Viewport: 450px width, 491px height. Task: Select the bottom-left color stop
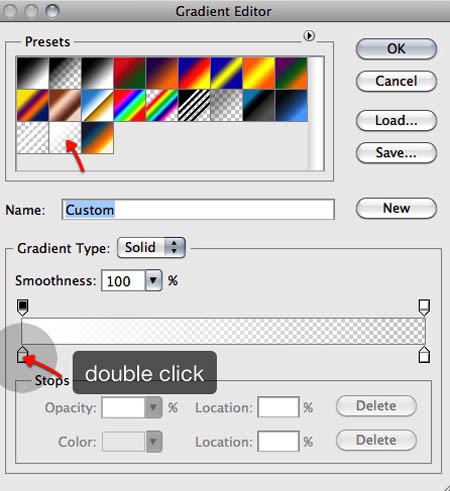coord(22,354)
